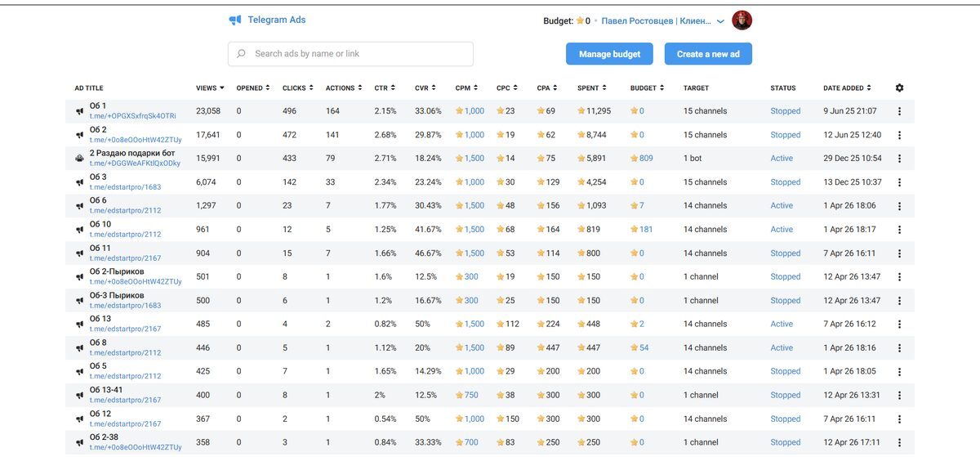
Task: Sort table by Date Added column
Action: [847, 88]
